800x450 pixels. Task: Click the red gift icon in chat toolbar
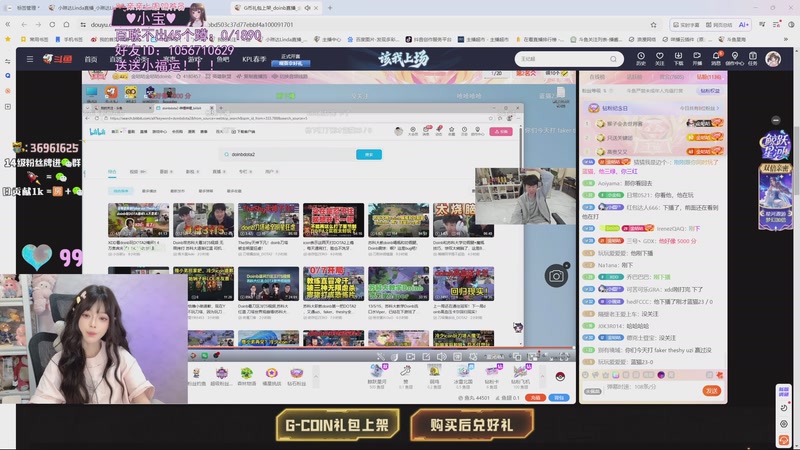tap(719, 375)
